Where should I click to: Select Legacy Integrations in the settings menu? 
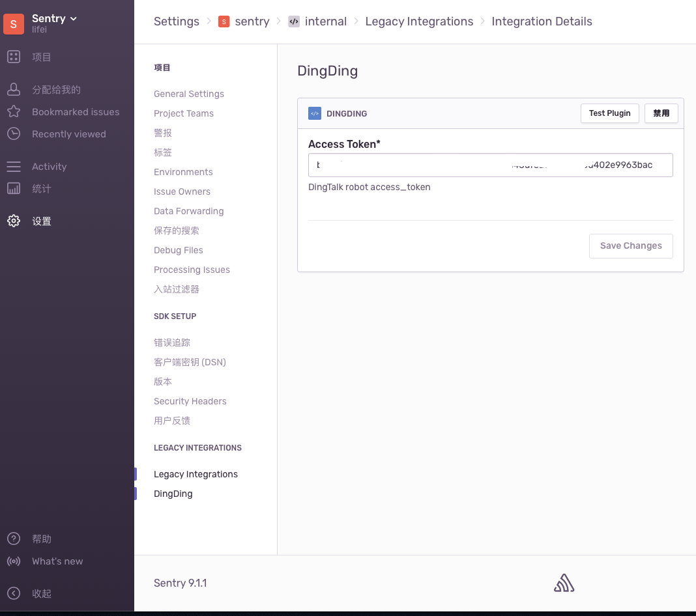196,474
